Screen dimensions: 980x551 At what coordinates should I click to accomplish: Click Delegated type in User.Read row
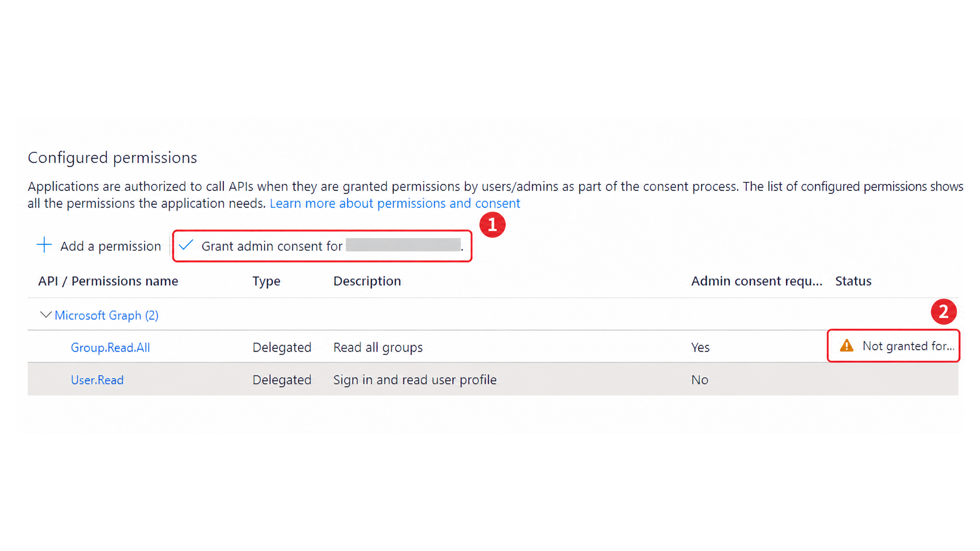282,380
